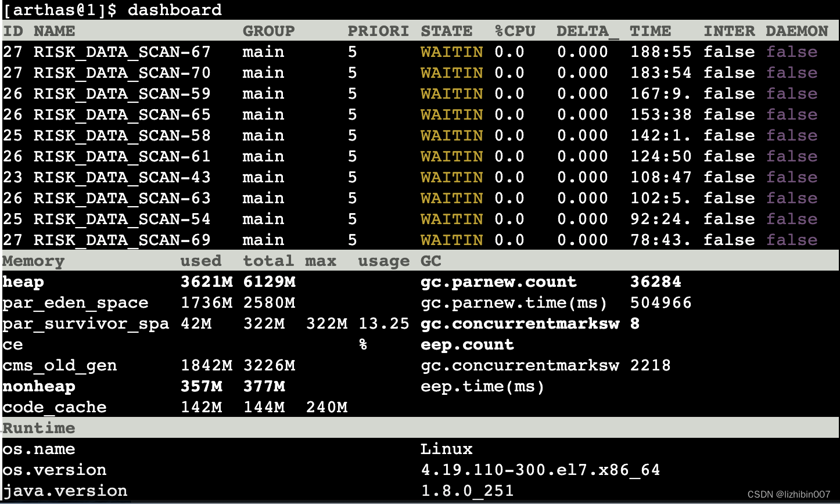Click the NAME column header
This screenshot has height=504, width=840.
[54, 31]
